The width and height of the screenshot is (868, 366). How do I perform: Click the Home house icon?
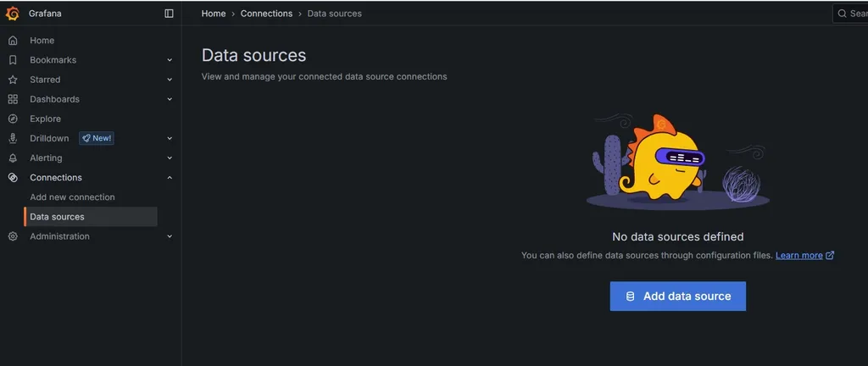pos(13,41)
